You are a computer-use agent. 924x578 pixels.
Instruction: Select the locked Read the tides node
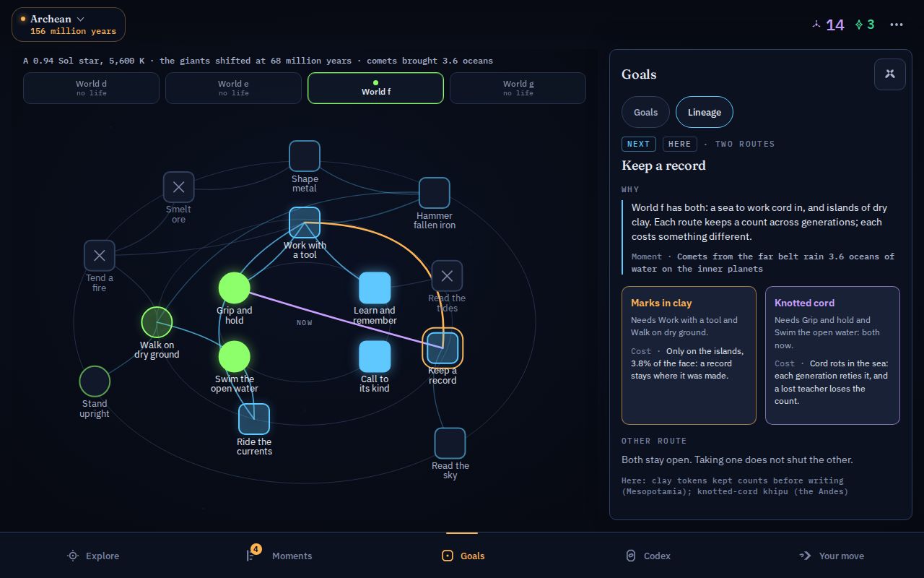(x=447, y=276)
